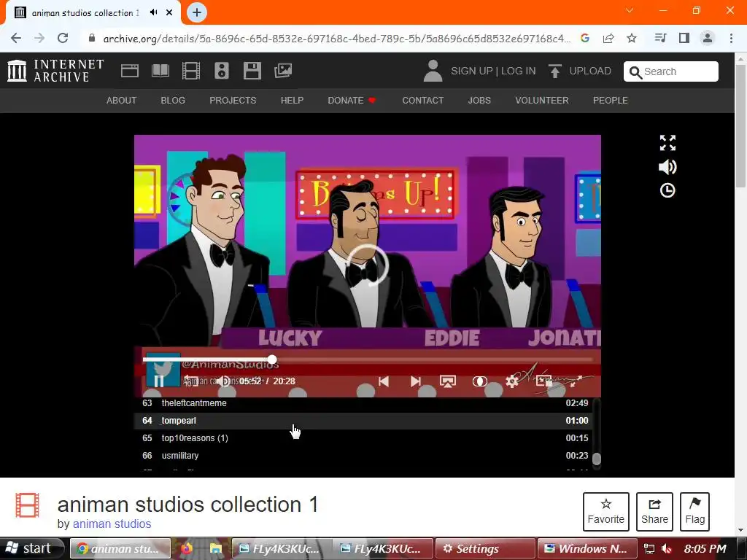Open the PROJECTS menu item

click(233, 101)
